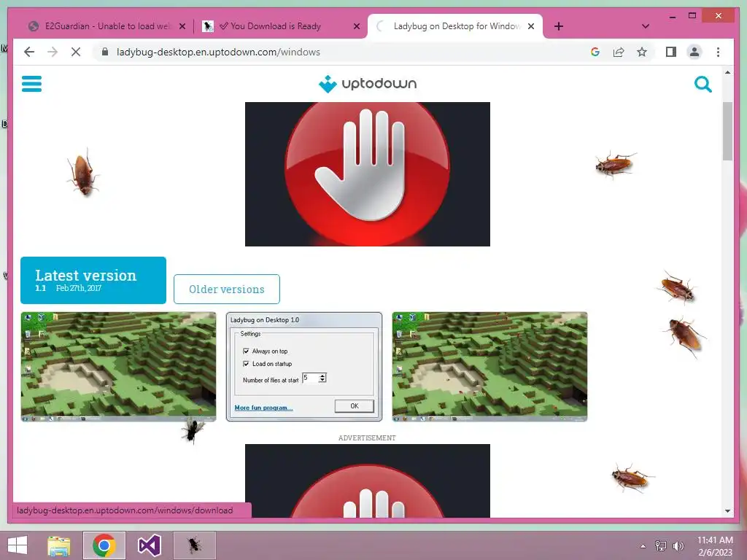
Task: Click the page scroll-up arrow
Action: click(x=727, y=72)
